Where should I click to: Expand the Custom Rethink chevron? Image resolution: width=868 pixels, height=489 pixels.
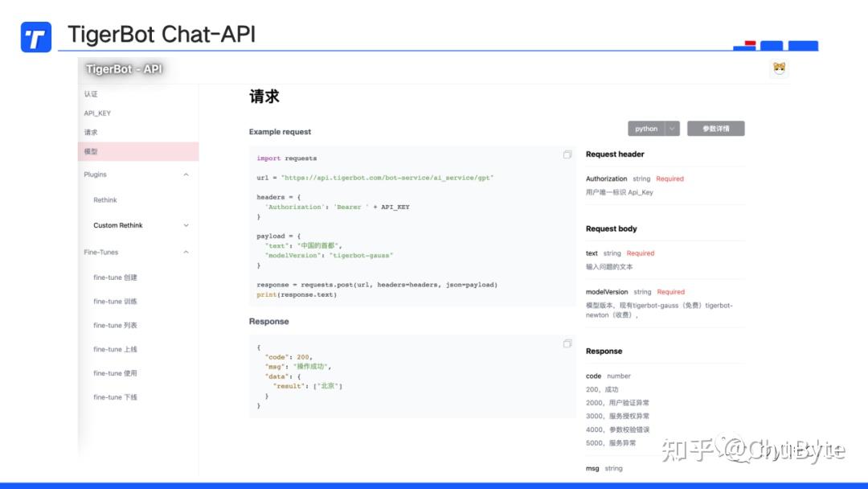(x=186, y=225)
